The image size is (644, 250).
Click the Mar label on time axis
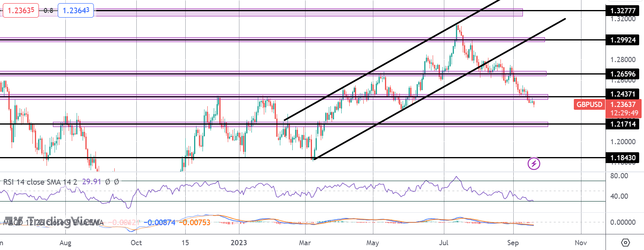click(x=305, y=243)
